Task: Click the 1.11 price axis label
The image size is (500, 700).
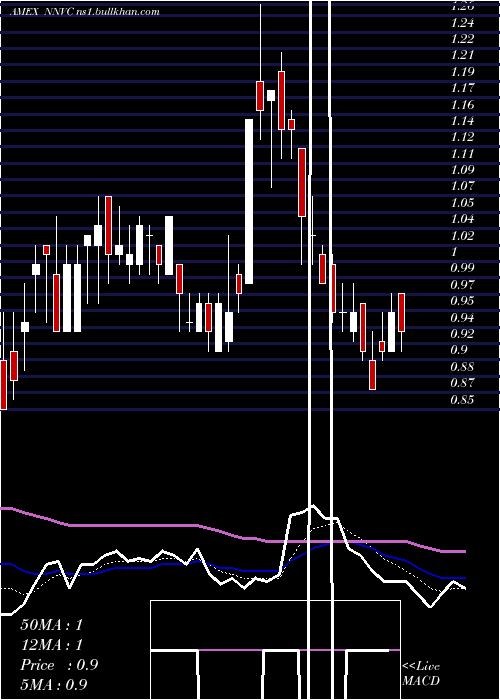Action: pos(462,154)
